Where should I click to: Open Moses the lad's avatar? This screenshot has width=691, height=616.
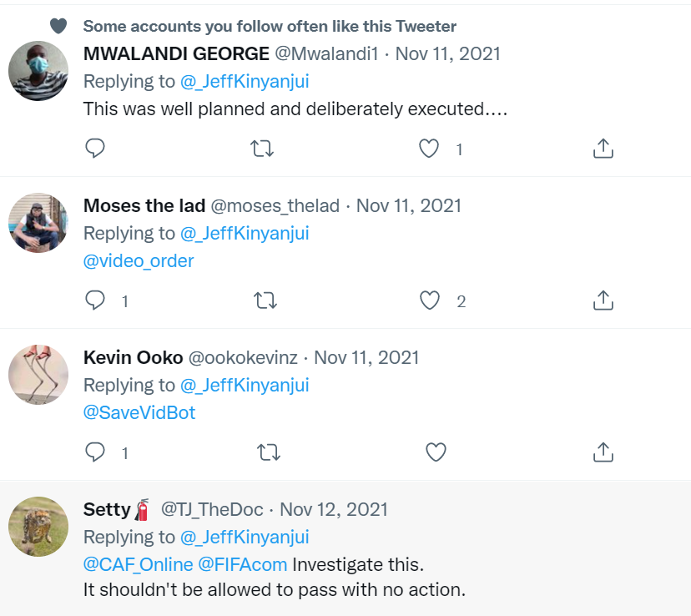(38, 222)
